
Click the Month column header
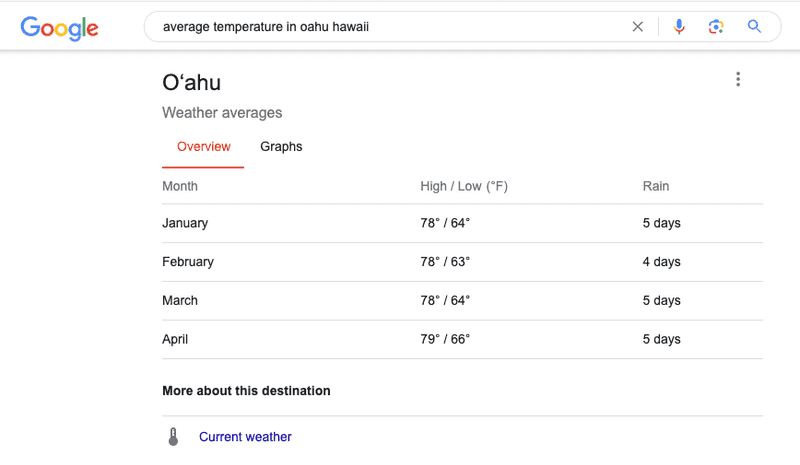coord(180,186)
